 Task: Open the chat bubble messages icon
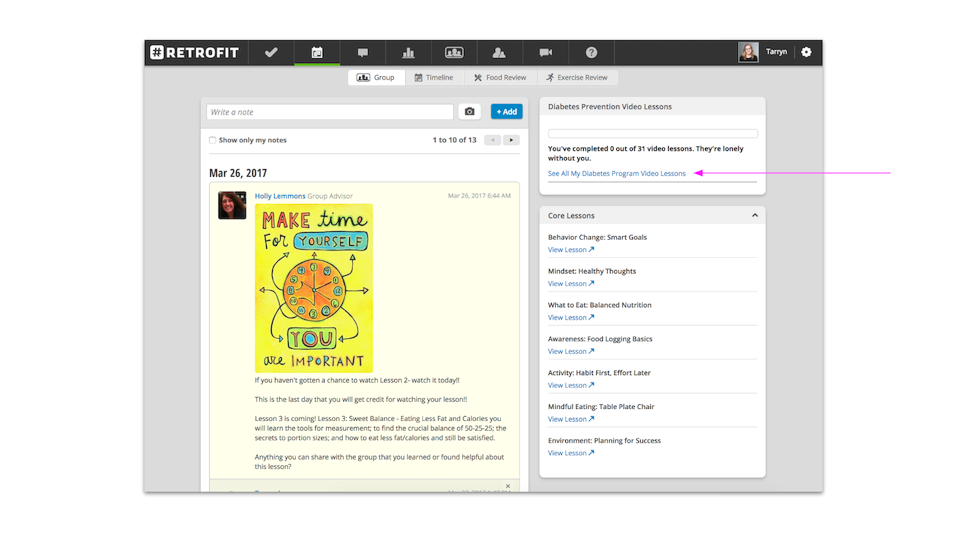pos(363,53)
